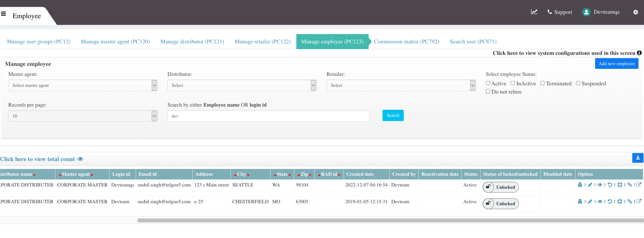Click the life-ring icon in CHESTERFIELD row

pyautogui.click(x=620, y=202)
